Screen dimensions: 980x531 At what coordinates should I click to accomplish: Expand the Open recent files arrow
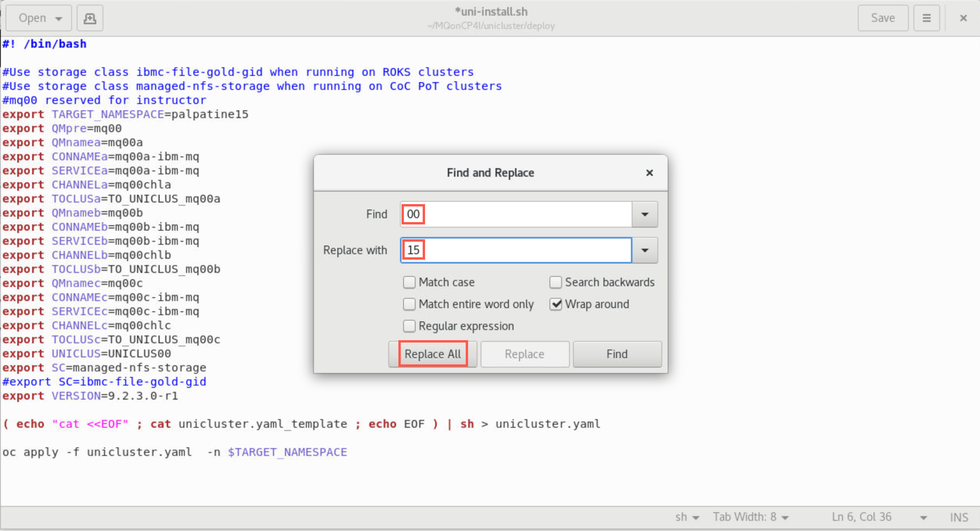[x=59, y=18]
